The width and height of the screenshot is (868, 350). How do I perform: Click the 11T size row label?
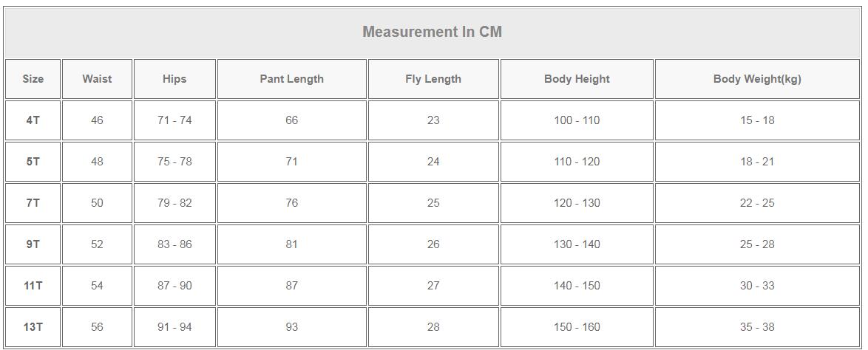click(x=33, y=286)
